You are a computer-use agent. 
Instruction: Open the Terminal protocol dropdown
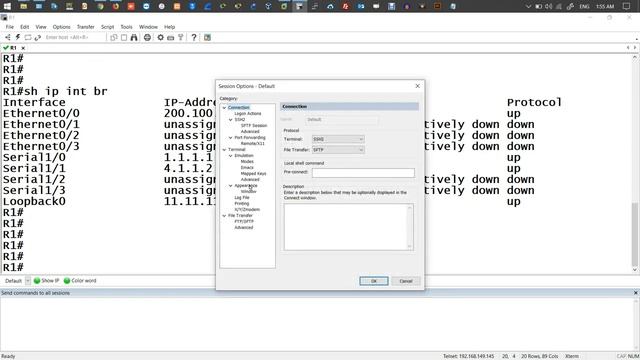[x=338, y=139]
